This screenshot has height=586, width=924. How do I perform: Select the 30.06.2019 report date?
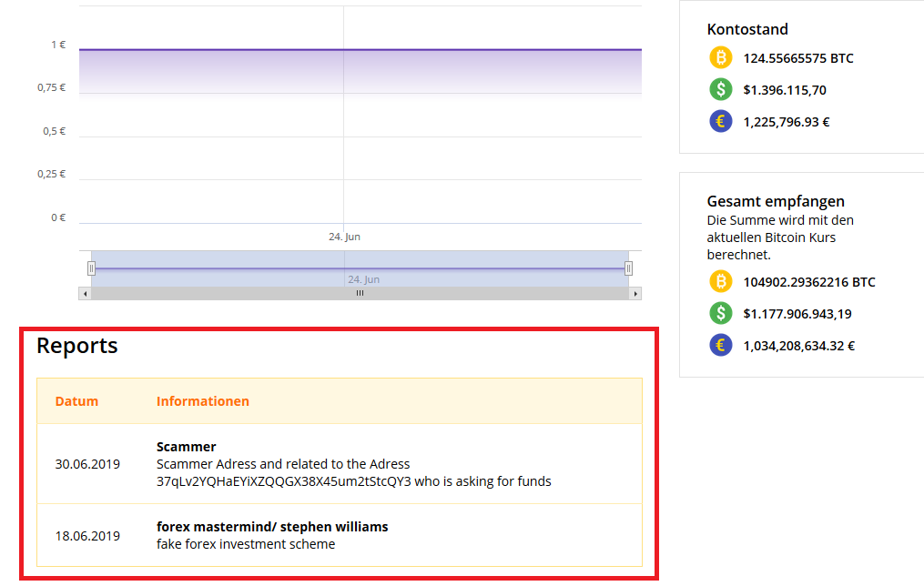pos(87,464)
